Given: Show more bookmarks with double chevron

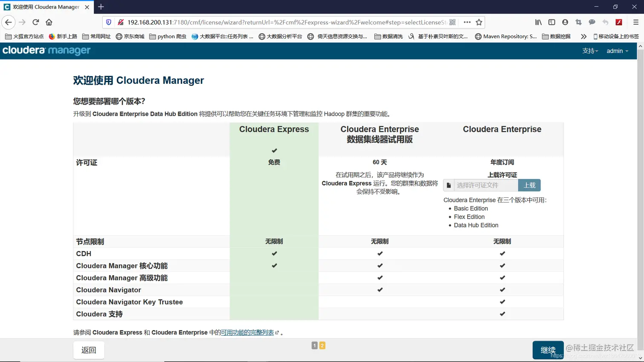Looking at the screenshot, I should tap(584, 37).
